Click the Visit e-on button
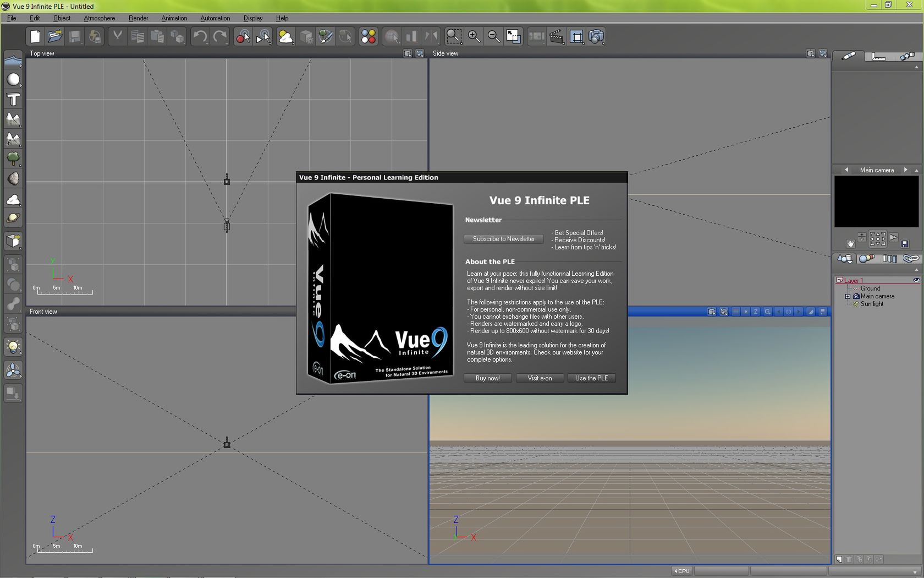924x578 pixels. pos(540,378)
